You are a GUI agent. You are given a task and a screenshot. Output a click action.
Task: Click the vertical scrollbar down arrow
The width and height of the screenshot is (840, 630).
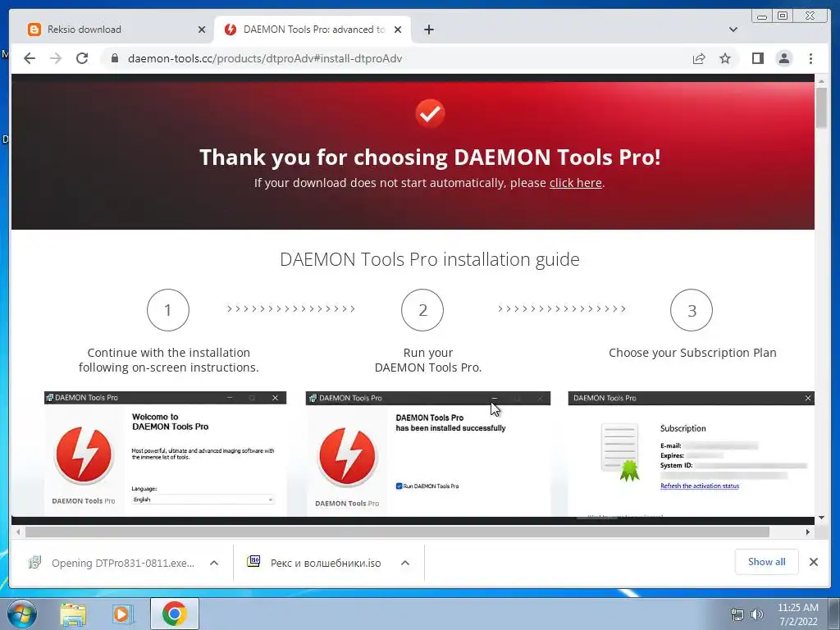pos(821,518)
